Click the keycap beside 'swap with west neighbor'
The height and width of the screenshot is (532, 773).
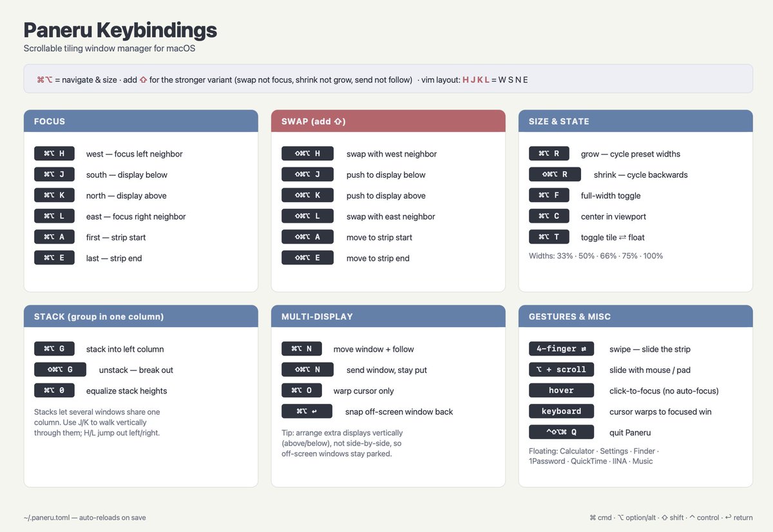click(x=307, y=153)
